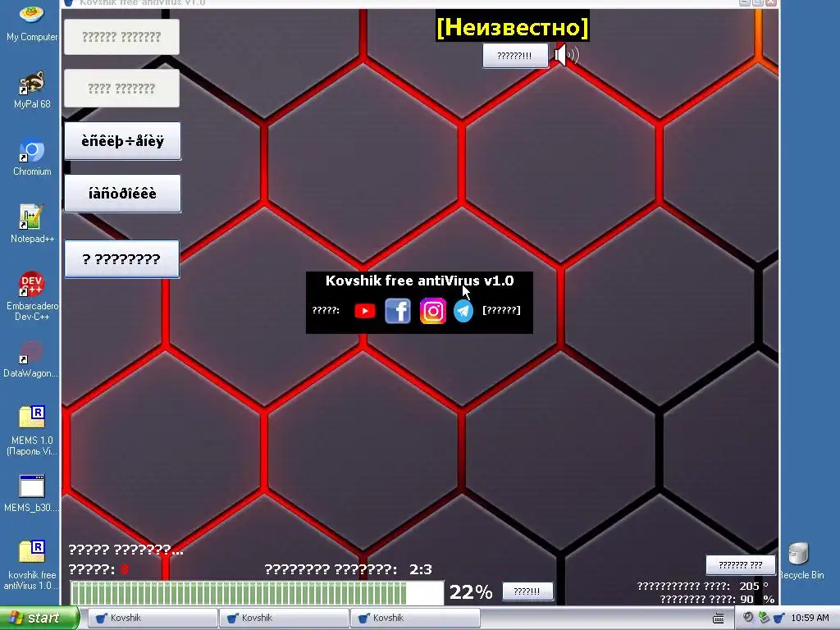Viewport: 840px width, 630px height.
Task: Open MyPal 68 browser icon
Action: (32, 89)
